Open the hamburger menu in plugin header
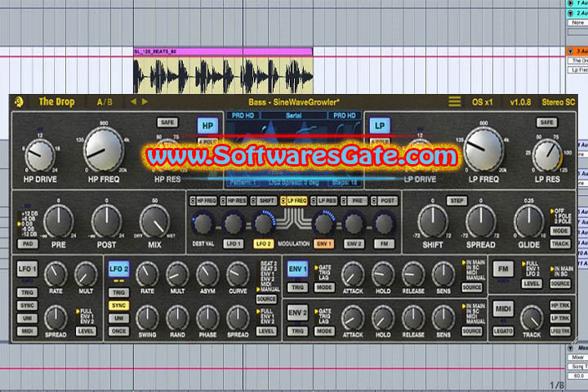588x392 pixels. click(454, 101)
